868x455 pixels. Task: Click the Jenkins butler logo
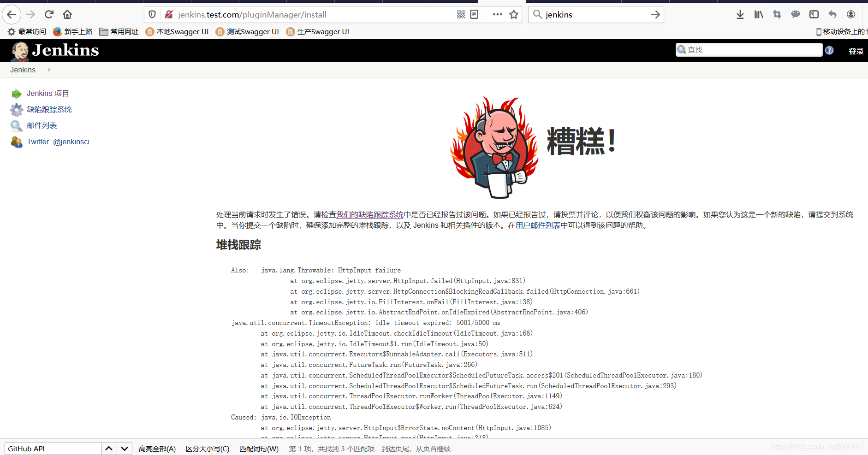click(x=20, y=52)
